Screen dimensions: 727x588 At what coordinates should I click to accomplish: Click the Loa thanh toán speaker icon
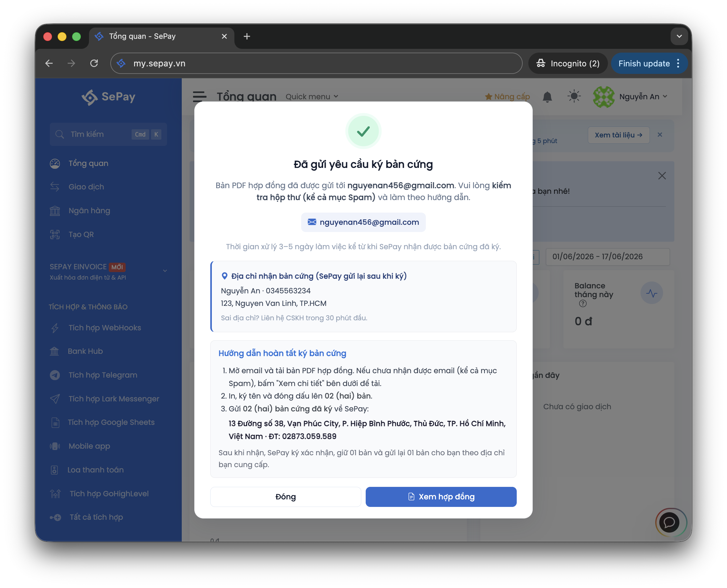(54, 470)
